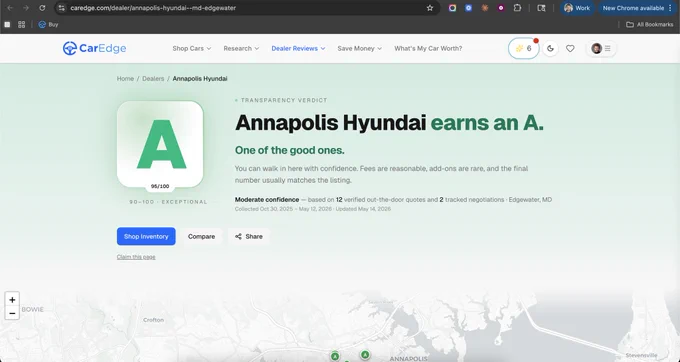The width and height of the screenshot is (680, 362).
Task: Open the apps grid in bookmarks bar
Action: tap(21, 25)
